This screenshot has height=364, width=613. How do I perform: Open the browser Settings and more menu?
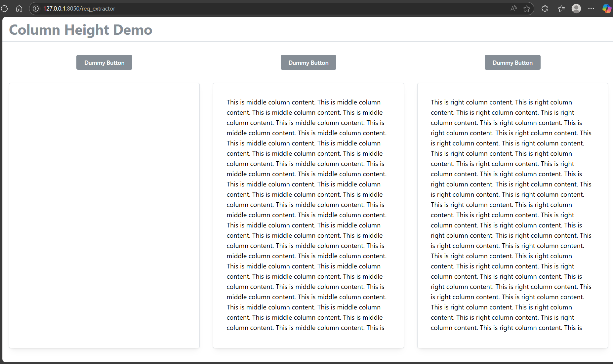point(592,9)
